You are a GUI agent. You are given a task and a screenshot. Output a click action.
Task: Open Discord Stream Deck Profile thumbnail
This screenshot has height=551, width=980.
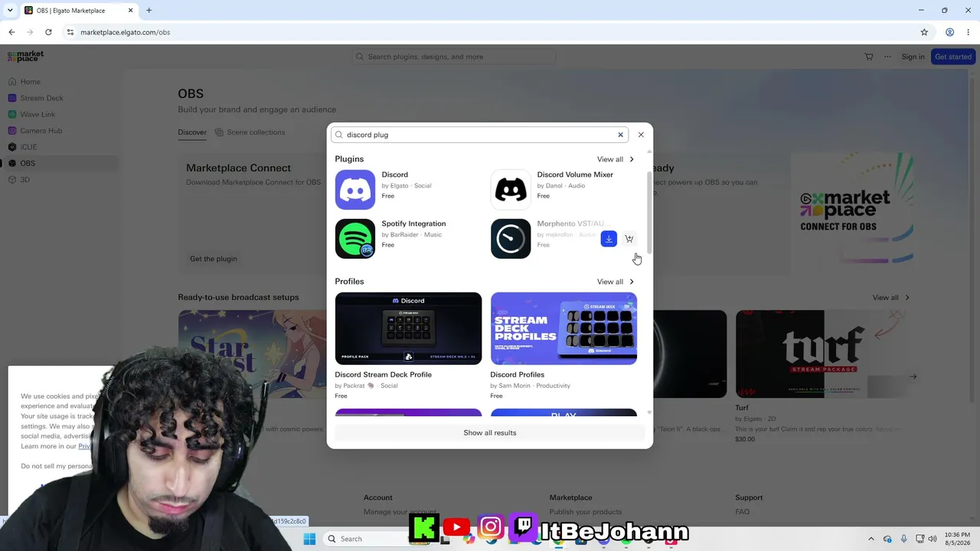click(x=408, y=328)
